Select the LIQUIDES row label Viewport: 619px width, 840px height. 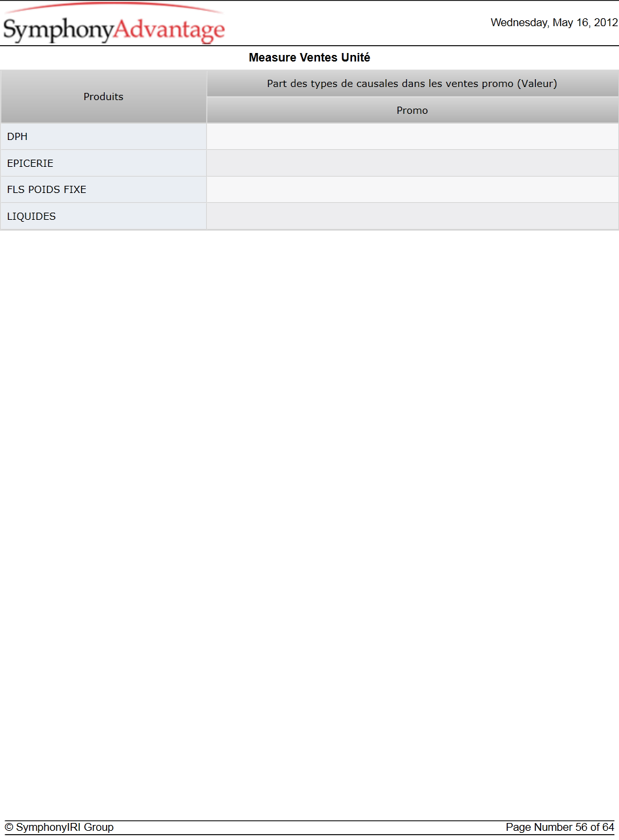coord(103,216)
